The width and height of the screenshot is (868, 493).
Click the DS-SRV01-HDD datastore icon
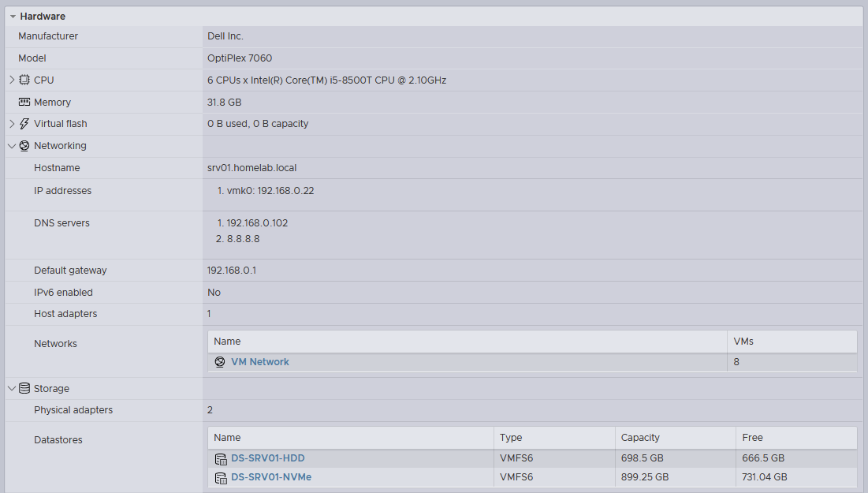point(221,459)
